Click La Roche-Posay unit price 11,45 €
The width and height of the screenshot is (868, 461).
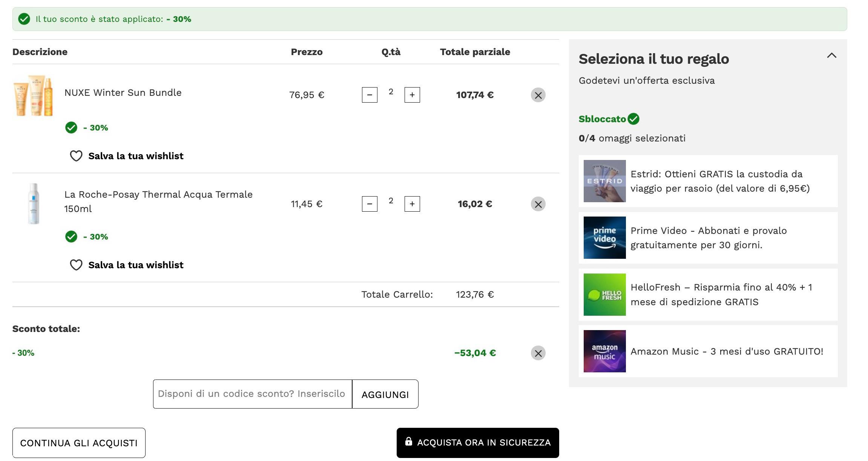coord(307,204)
